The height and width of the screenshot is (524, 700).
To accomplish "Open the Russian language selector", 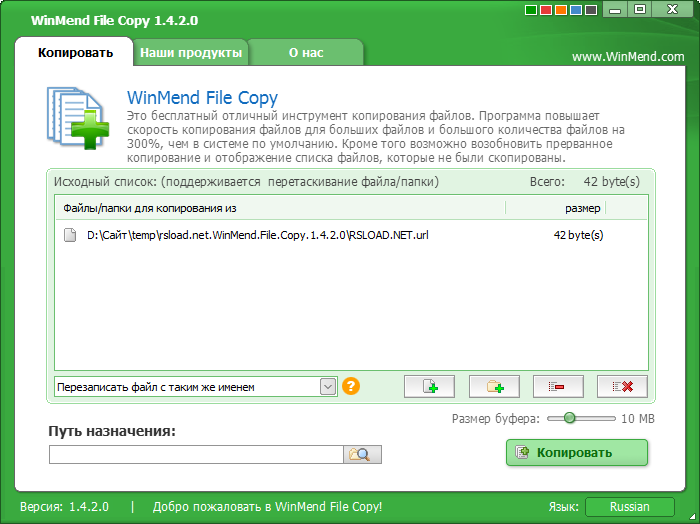I will (x=629, y=507).
